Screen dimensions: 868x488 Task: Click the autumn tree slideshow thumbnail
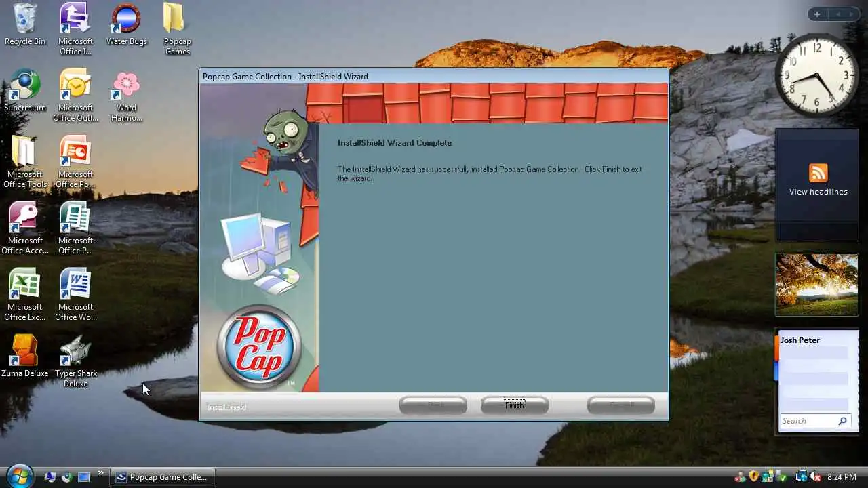[817, 285]
